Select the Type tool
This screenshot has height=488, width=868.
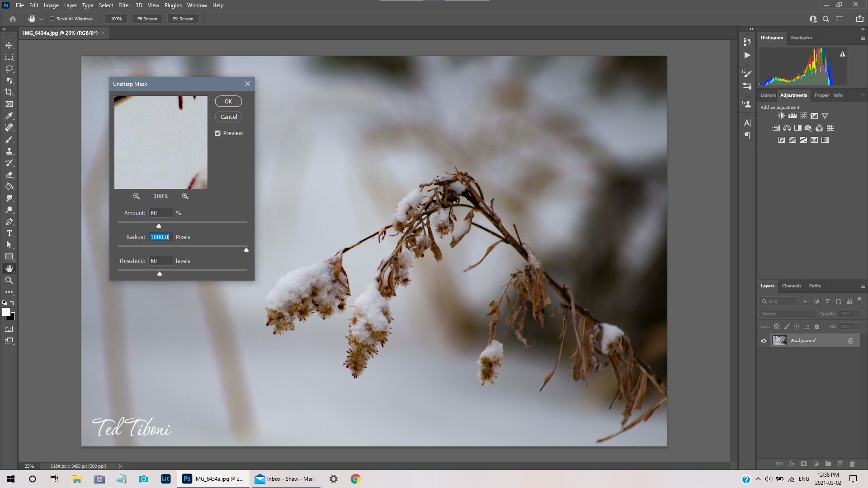click(9, 234)
